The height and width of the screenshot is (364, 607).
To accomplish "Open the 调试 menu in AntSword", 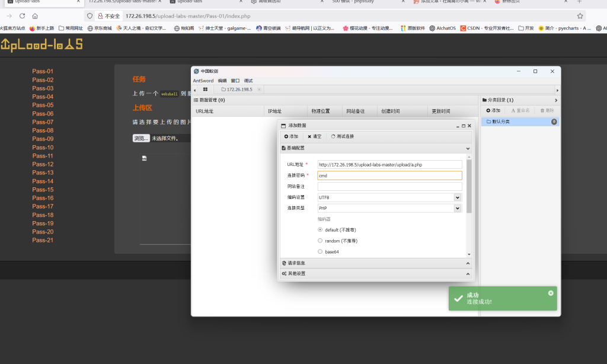I will [248, 81].
